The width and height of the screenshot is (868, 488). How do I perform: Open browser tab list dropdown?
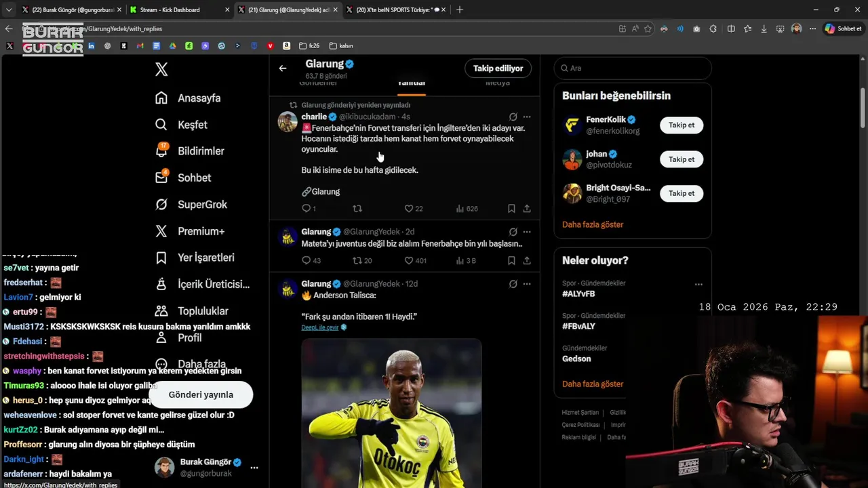pyautogui.click(x=9, y=10)
